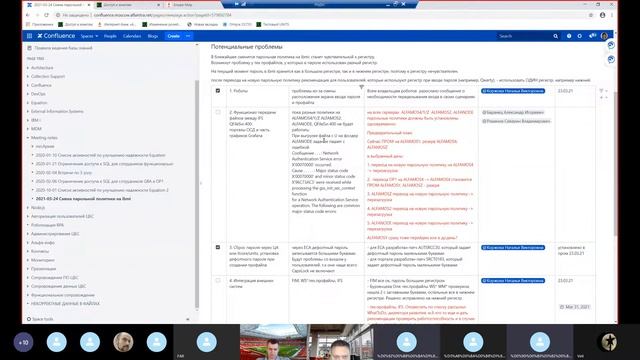Image resolution: width=640 pixels, height=360 pixels.
Task: Click the Confluence logo
Action: 56,36
